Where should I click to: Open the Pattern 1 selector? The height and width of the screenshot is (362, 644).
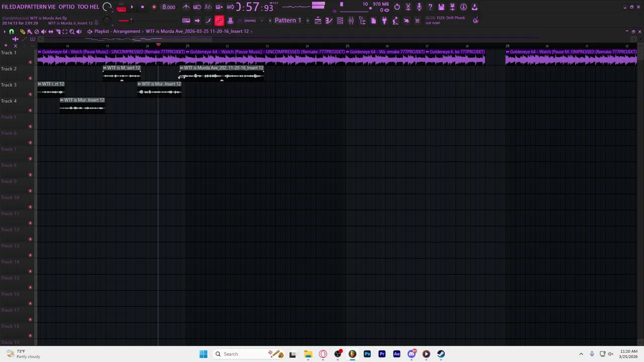pyautogui.click(x=288, y=21)
